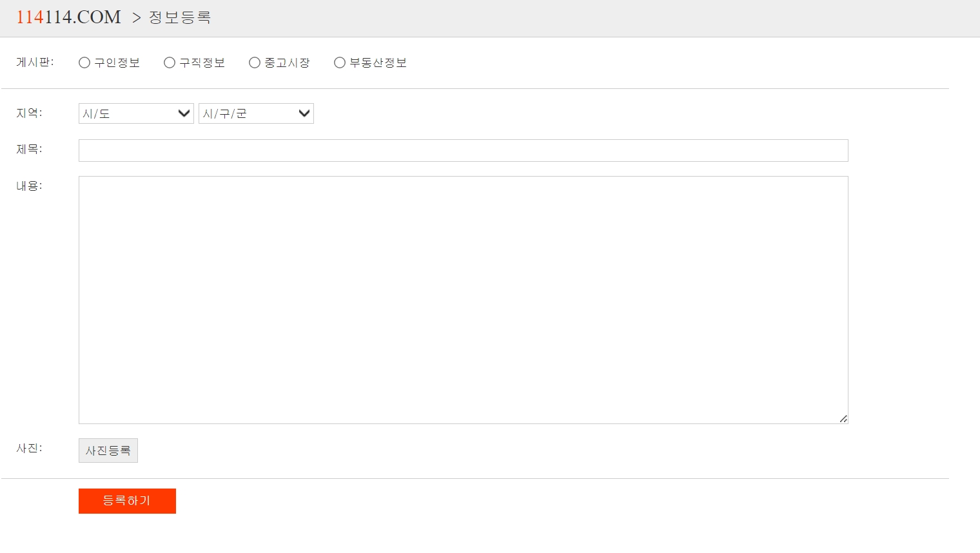
Task: Click the 사진등록 photo upload button
Action: click(x=108, y=451)
